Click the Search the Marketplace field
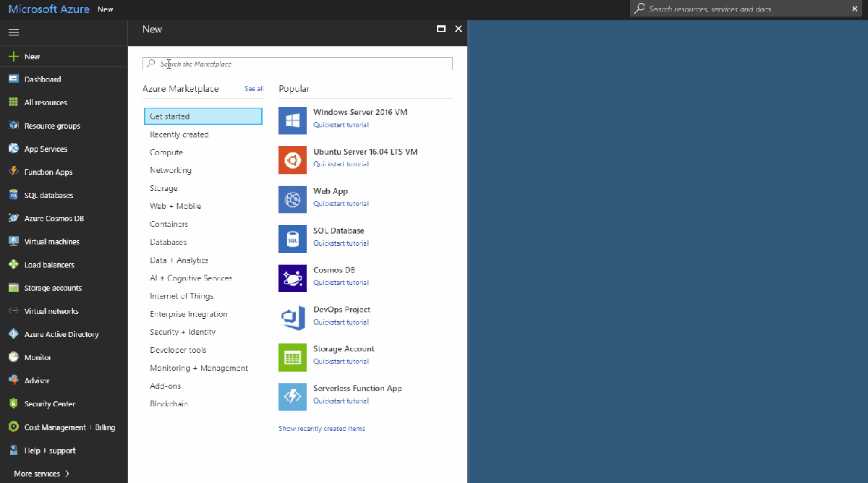This screenshot has width=868, height=483. tap(298, 63)
